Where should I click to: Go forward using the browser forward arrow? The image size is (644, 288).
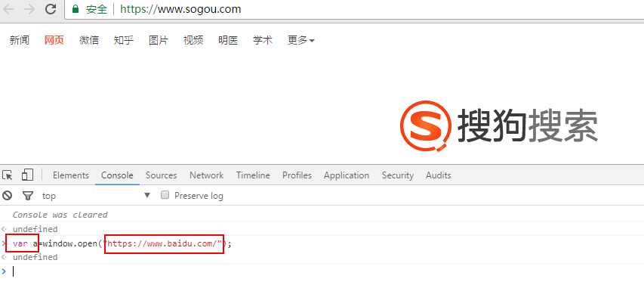point(29,10)
